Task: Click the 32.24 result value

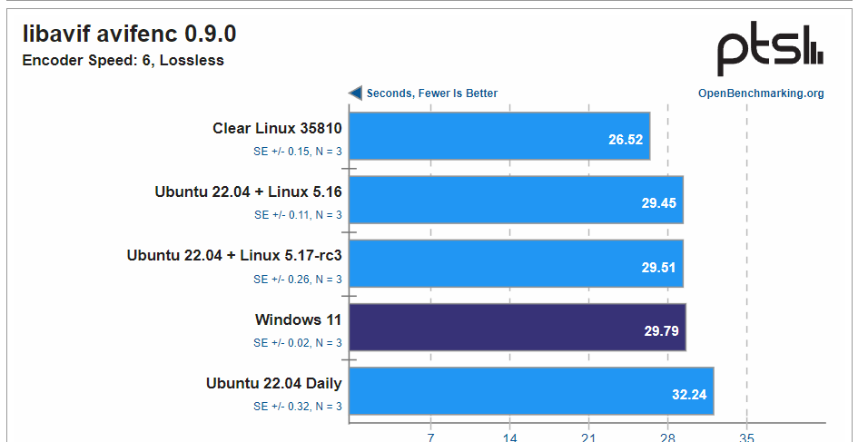Action: click(689, 395)
